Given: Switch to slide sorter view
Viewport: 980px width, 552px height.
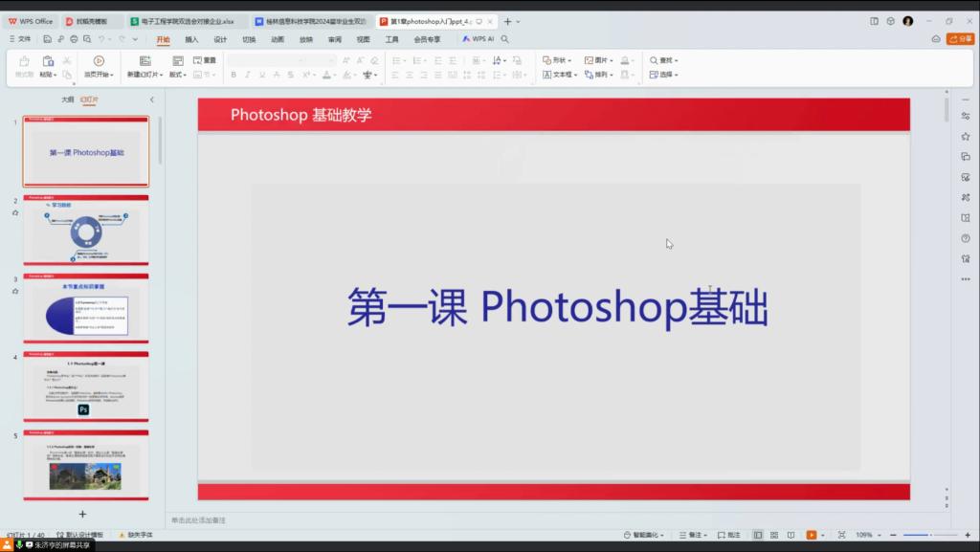Looking at the screenshot, I should tap(774, 535).
